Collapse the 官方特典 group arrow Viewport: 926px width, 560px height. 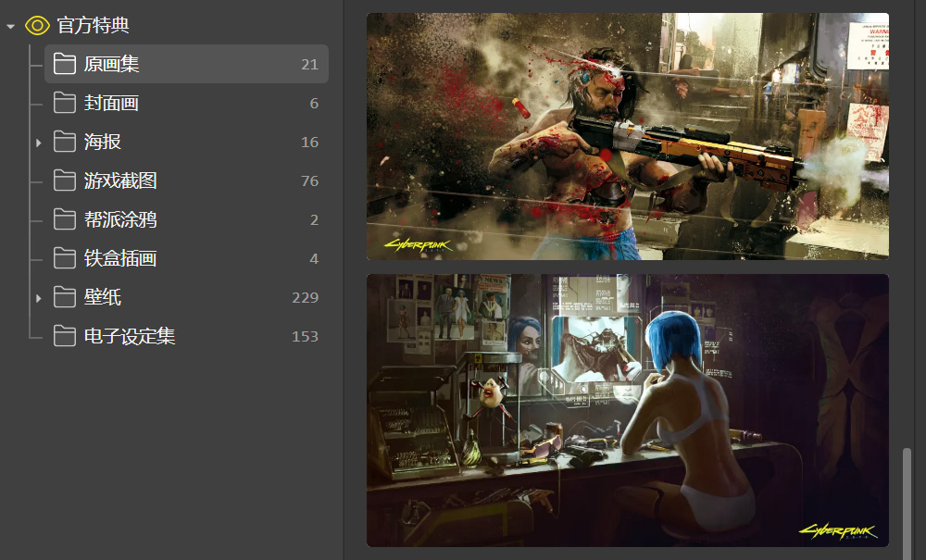coord(10,26)
